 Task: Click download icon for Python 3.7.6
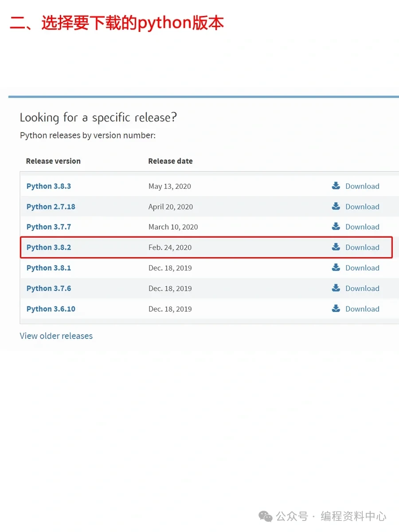pos(336,288)
